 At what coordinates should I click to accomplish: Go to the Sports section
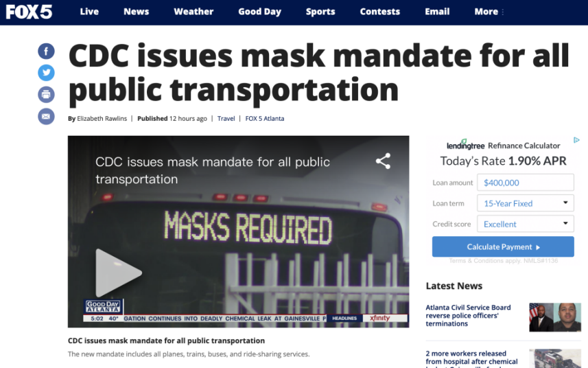(x=320, y=12)
